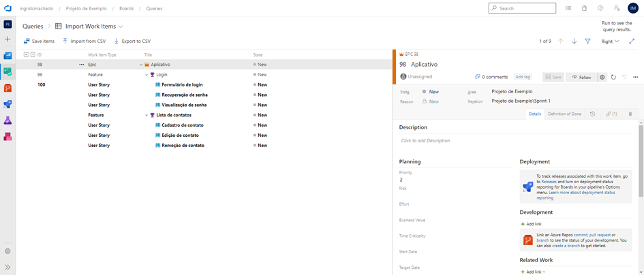Toggle Follow on the Aplicativo epic

[581, 77]
